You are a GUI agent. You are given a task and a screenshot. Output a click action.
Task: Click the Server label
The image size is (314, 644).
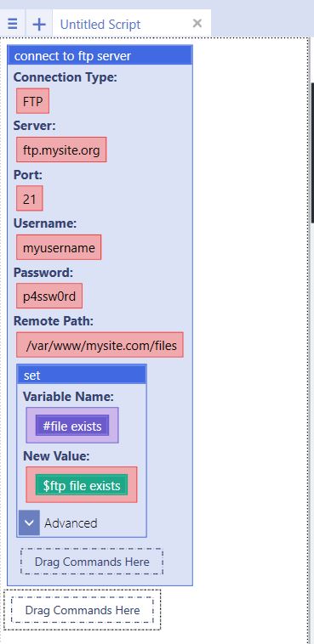(x=34, y=126)
